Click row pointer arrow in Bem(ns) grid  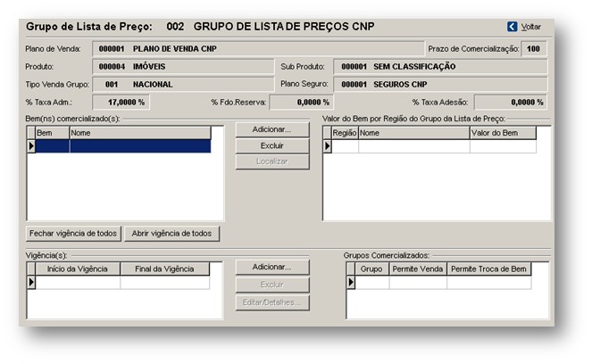[x=31, y=146]
